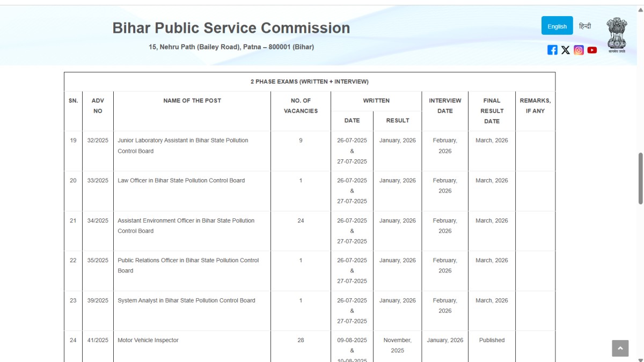Click the Name of the Post column header
The width and height of the screenshot is (644, 362).
[x=192, y=101]
